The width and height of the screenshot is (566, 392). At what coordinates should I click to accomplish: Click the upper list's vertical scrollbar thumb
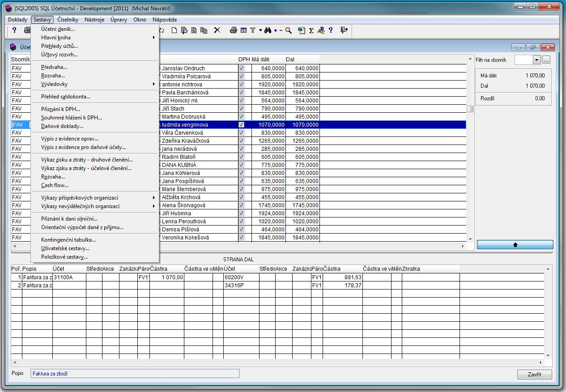[470, 109]
